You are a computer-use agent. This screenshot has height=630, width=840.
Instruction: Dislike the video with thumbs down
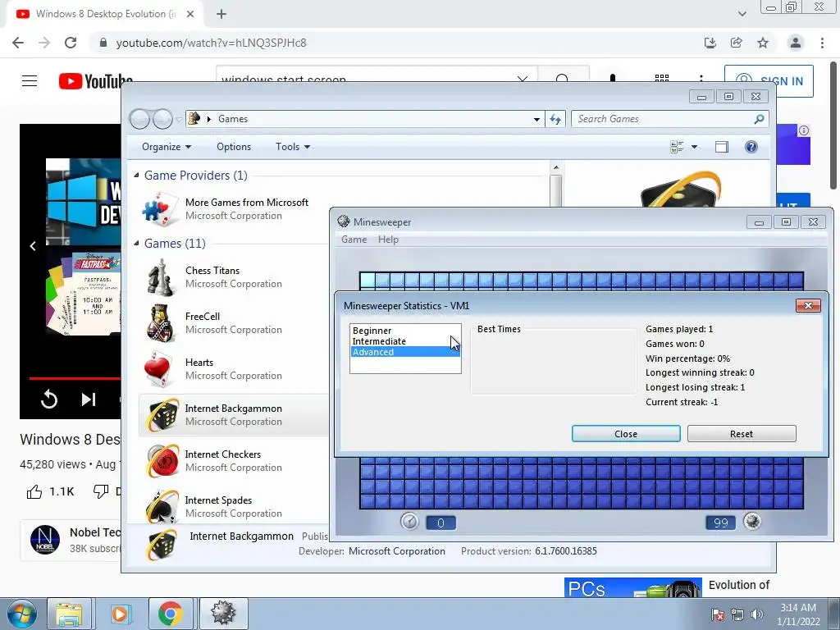[x=101, y=491]
